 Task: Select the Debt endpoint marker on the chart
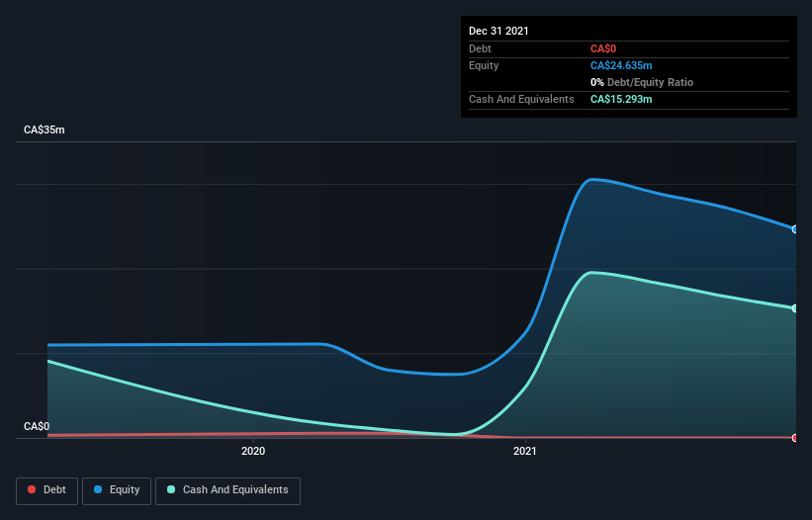(x=795, y=438)
